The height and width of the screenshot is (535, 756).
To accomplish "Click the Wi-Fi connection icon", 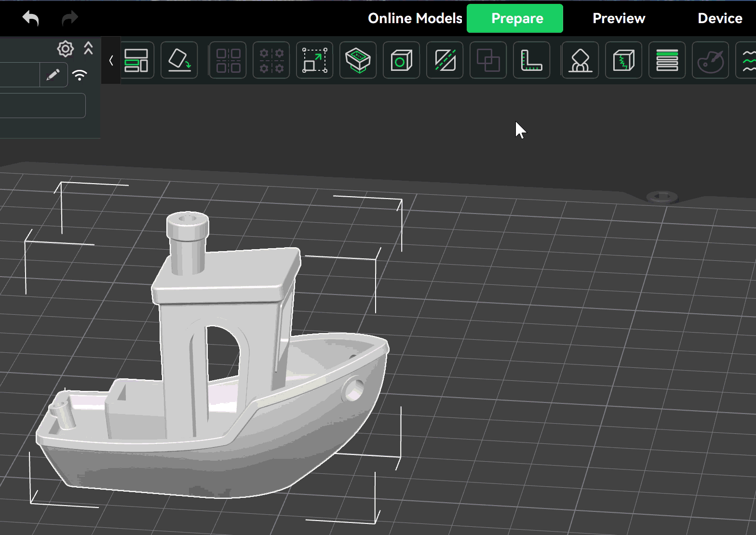I will [x=80, y=75].
